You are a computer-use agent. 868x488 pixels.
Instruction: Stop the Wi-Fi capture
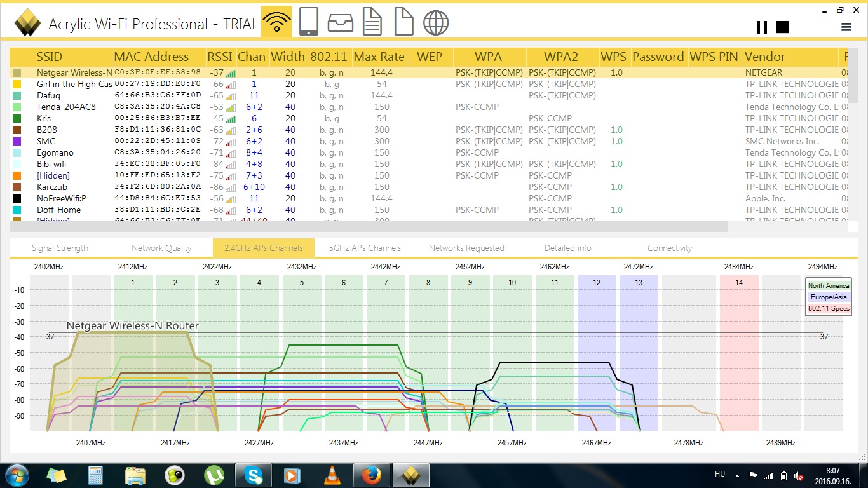coord(783,27)
